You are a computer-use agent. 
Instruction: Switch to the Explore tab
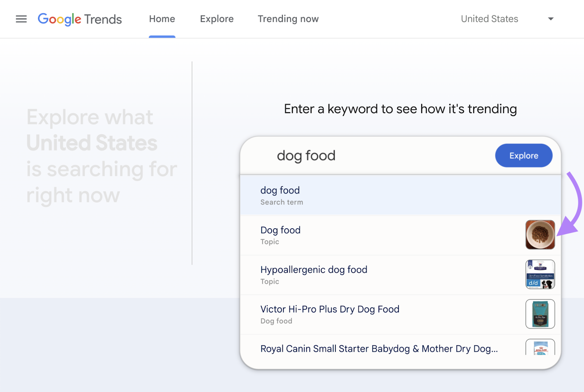216,19
